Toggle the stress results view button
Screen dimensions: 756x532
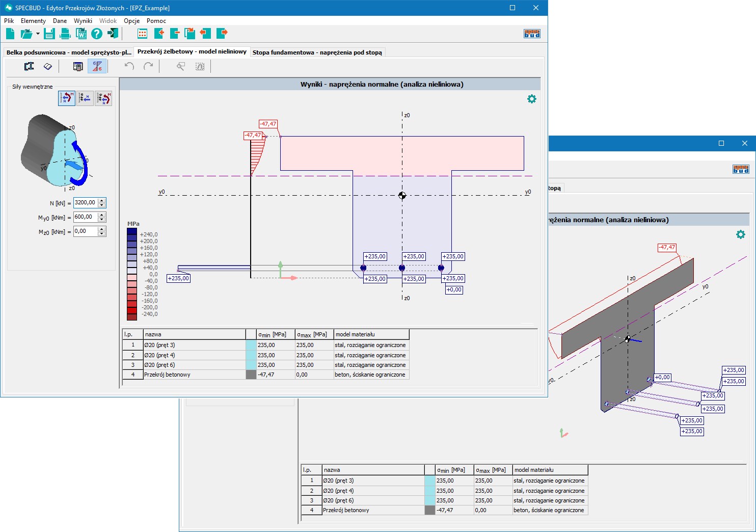click(97, 66)
